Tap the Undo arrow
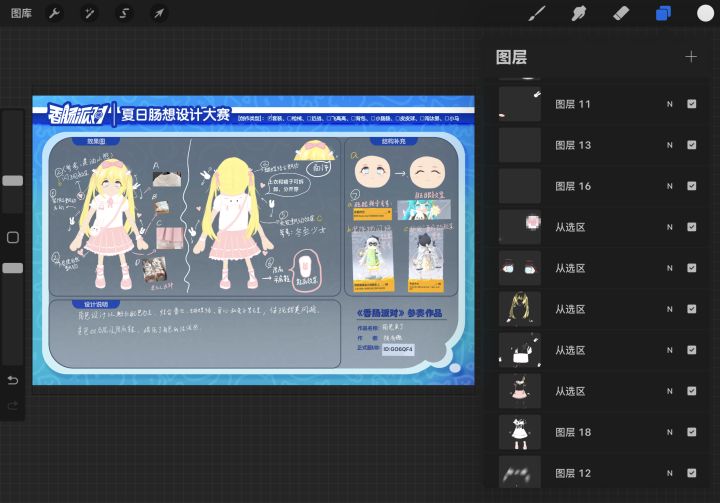The width and height of the screenshot is (720, 503). (13, 380)
